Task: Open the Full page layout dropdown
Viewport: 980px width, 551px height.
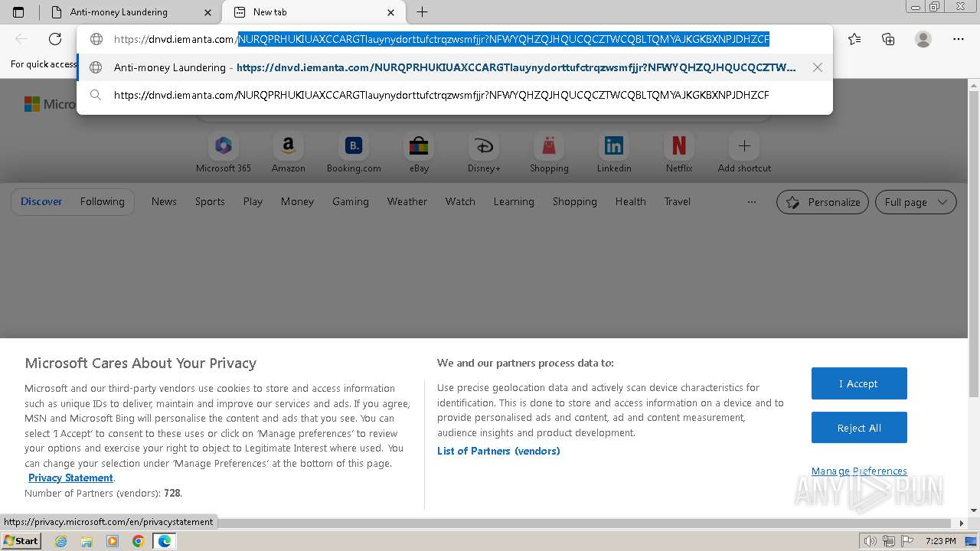Action: pos(916,202)
